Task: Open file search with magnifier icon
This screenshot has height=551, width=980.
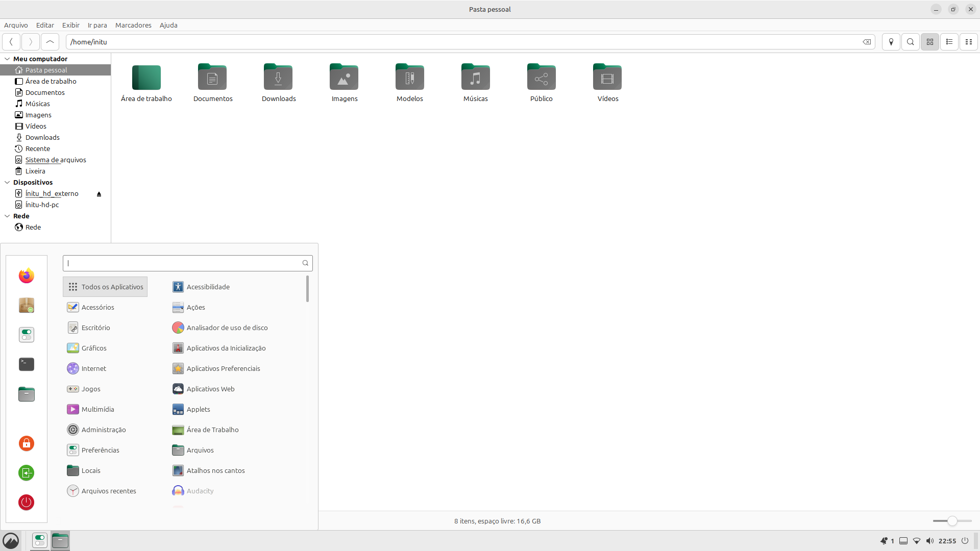Action: pyautogui.click(x=911, y=42)
